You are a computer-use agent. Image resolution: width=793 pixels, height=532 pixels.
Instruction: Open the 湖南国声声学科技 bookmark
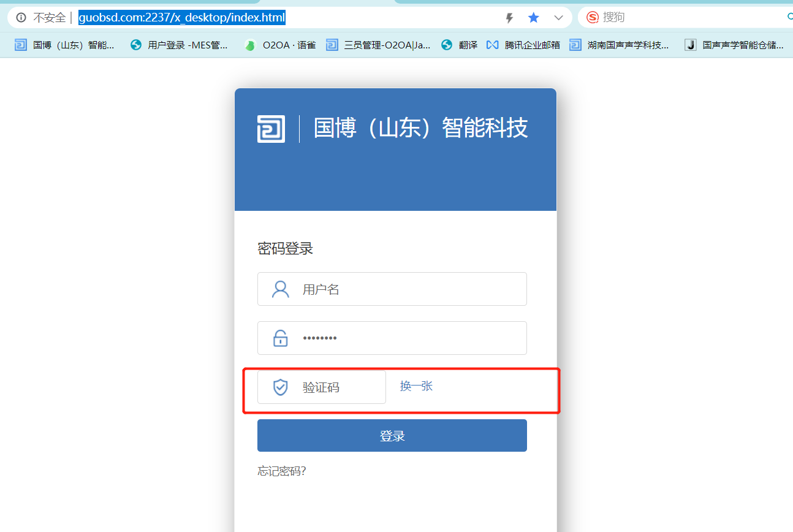(x=619, y=45)
